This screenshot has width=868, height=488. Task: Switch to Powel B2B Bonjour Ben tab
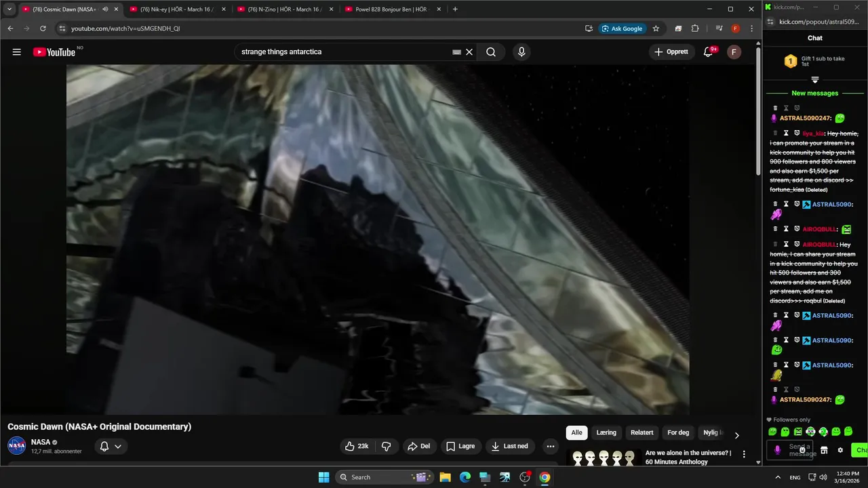[393, 9]
